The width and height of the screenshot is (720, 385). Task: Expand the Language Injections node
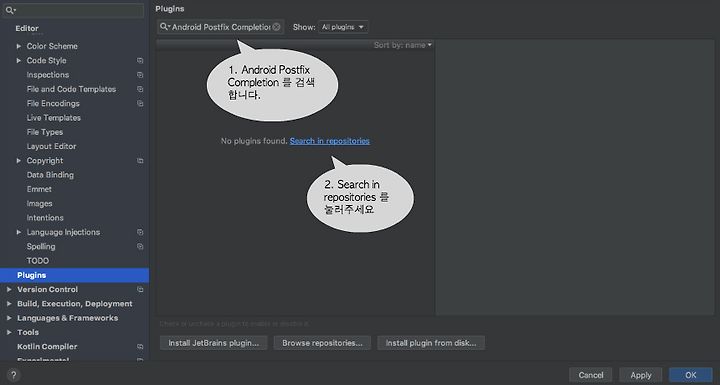coord(19,232)
